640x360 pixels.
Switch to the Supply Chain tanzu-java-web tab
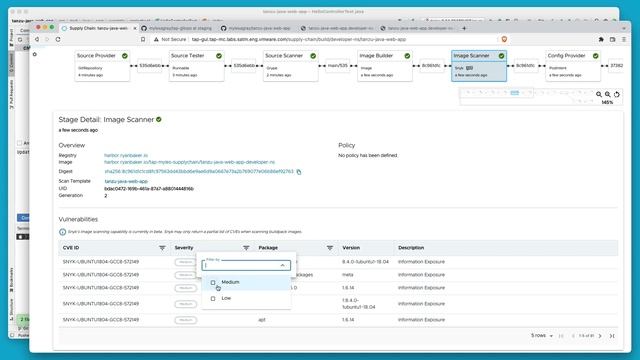pyautogui.click(x=98, y=28)
